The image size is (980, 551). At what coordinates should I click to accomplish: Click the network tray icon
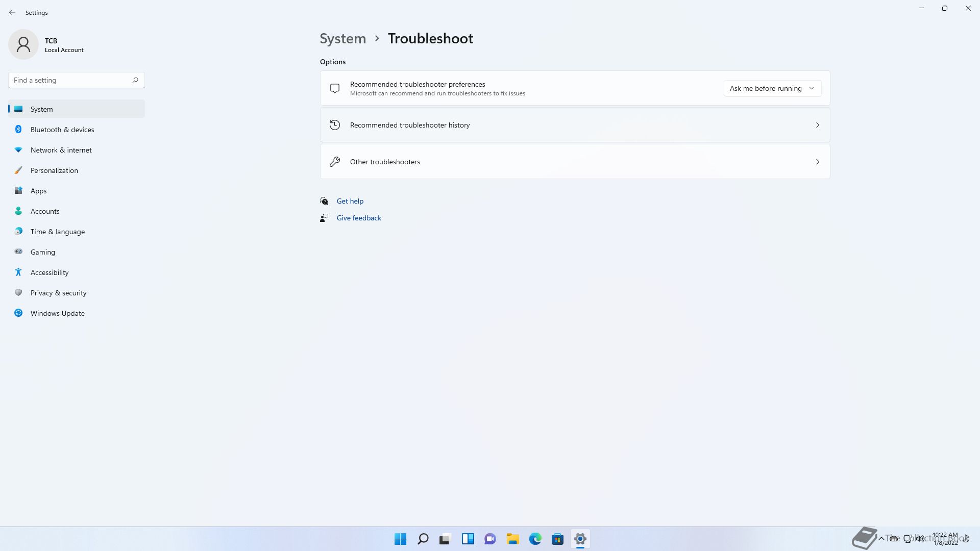click(x=908, y=538)
